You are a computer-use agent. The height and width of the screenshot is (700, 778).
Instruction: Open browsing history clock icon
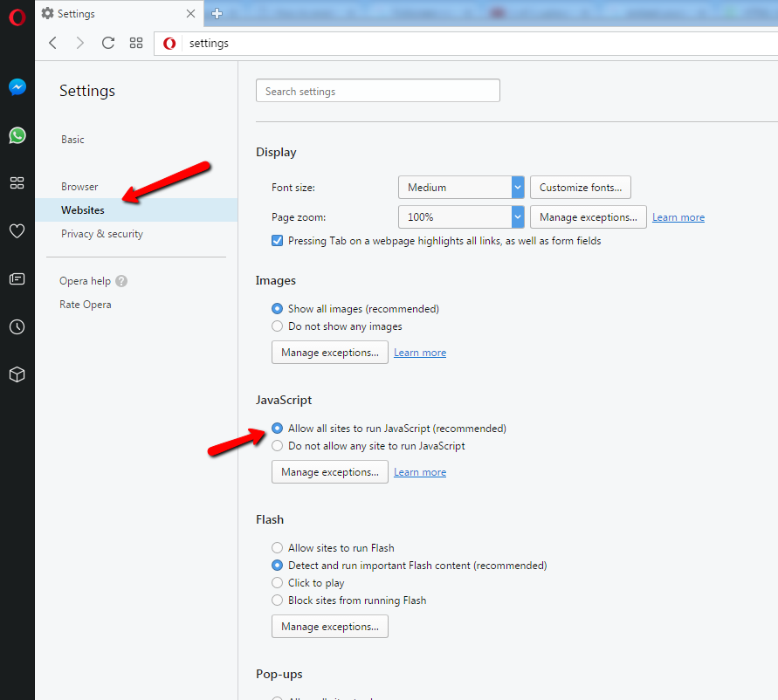coord(17,327)
